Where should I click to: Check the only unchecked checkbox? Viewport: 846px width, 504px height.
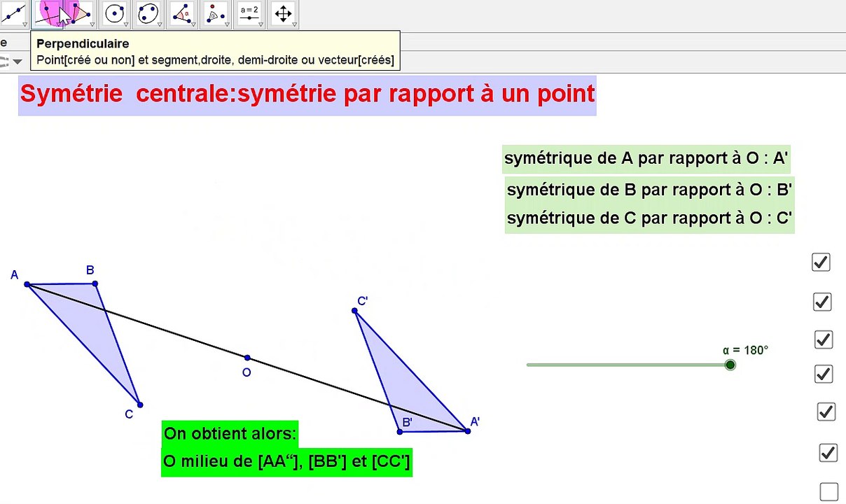[x=828, y=492]
